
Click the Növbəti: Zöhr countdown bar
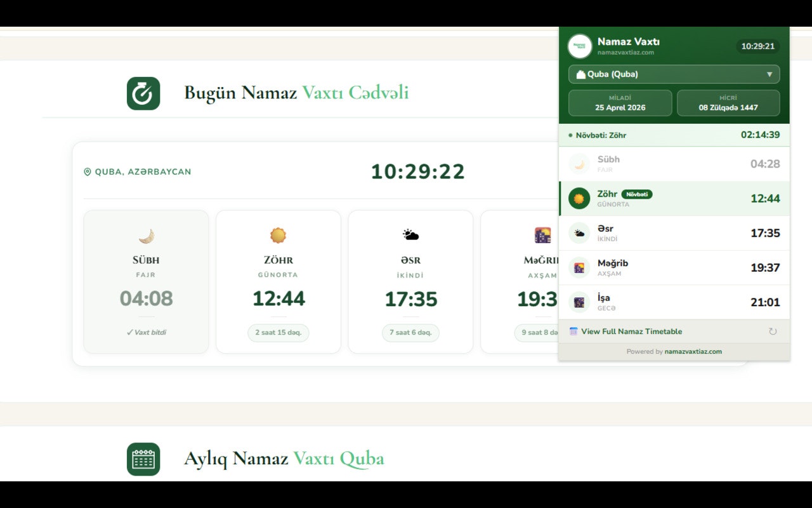(674, 135)
